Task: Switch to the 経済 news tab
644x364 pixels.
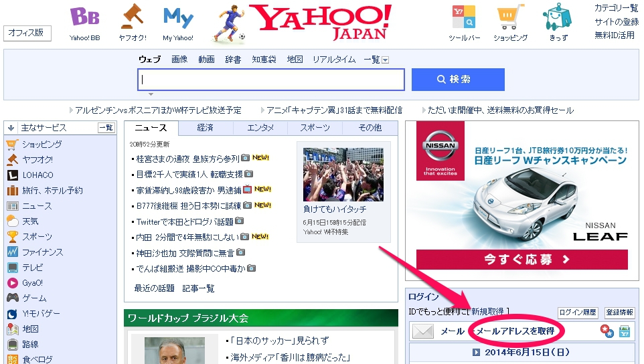Action: [x=206, y=128]
